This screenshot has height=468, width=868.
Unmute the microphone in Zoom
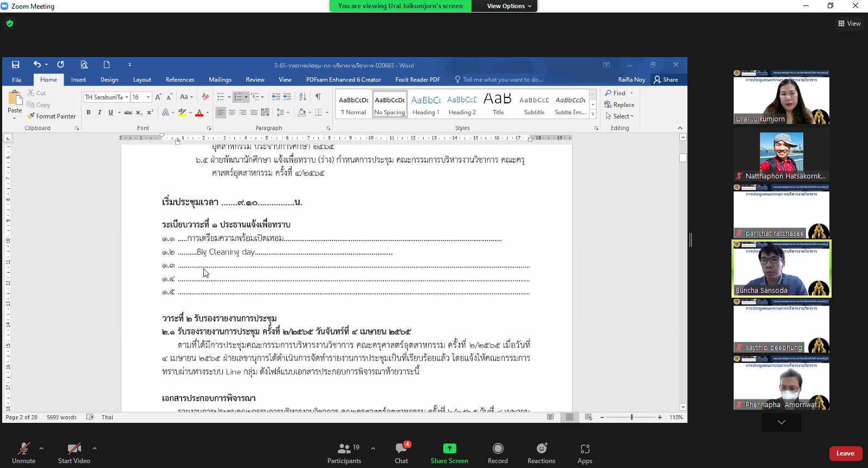pyautogui.click(x=24, y=453)
